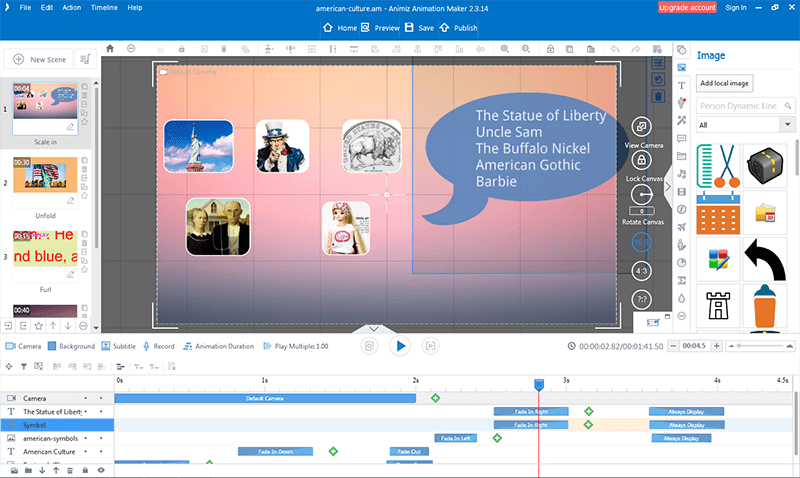The height and width of the screenshot is (478, 800).
Task: Click the blue playhead marker
Action: tap(539, 384)
